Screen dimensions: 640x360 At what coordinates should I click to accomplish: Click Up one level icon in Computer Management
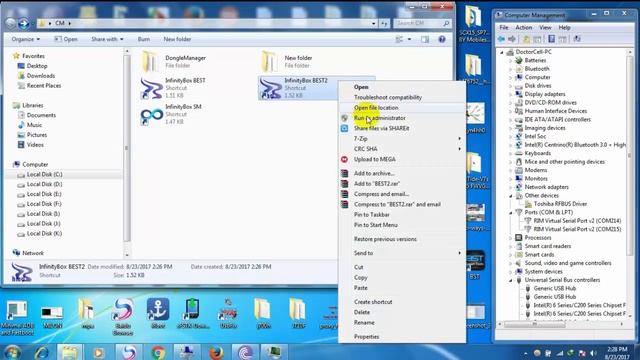[526, 39]
